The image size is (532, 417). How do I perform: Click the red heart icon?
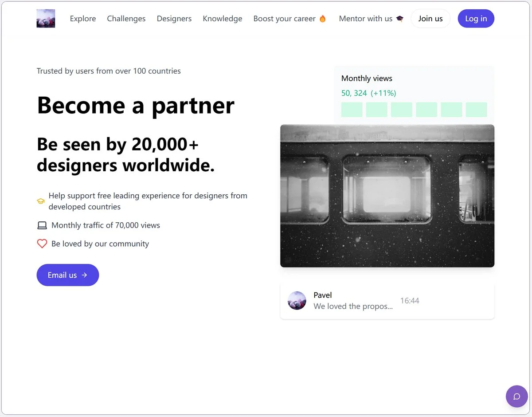coord(42,244)
